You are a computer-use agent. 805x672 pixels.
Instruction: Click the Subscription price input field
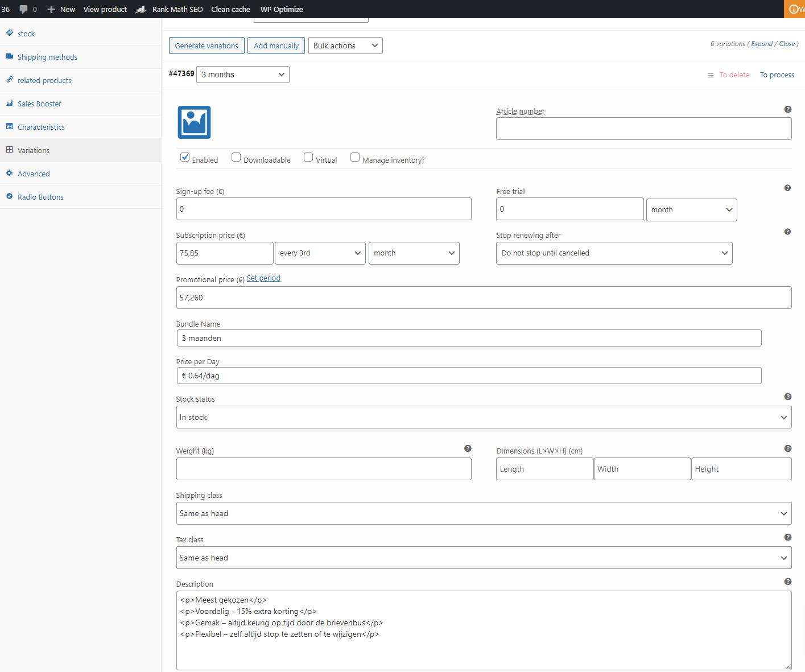225,253
